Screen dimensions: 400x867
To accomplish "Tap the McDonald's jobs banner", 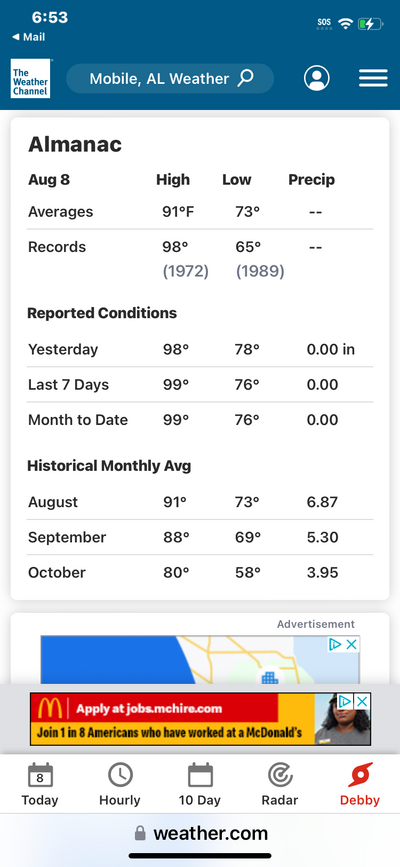I will click(x=200, y=719).
